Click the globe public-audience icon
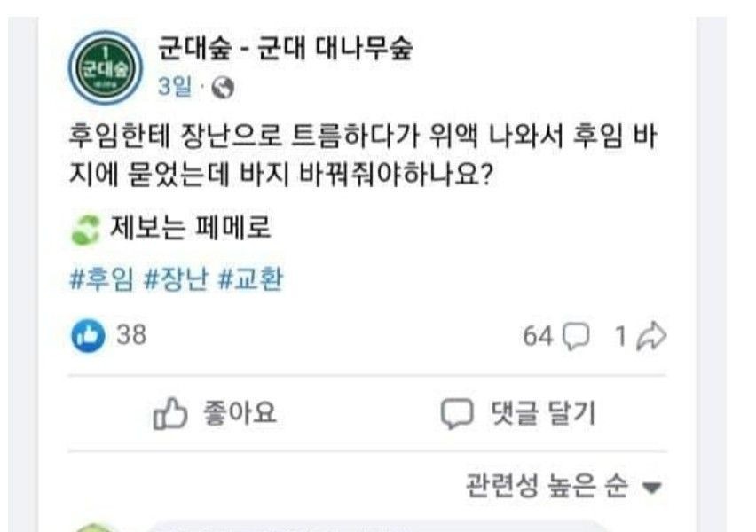 click(x=224, y=88)
